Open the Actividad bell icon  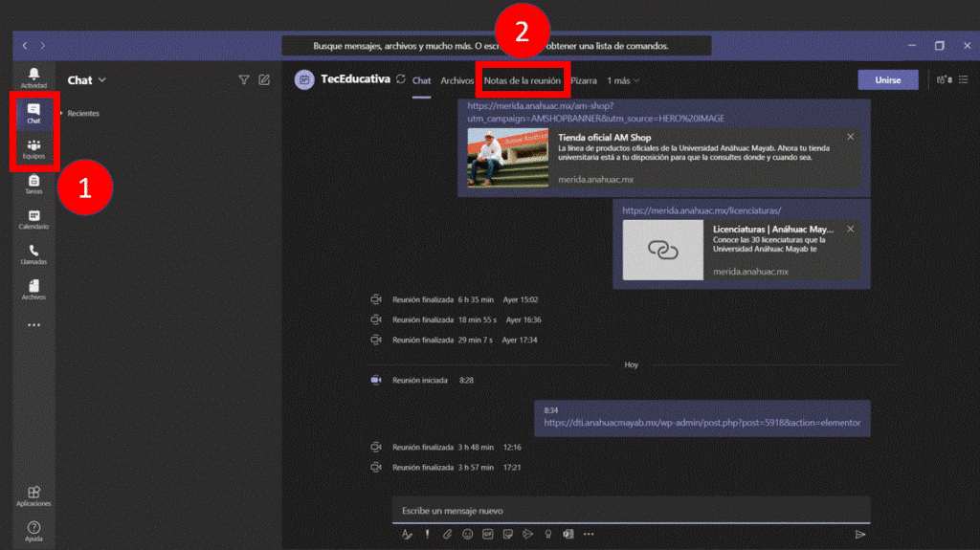pyautogui.click(x=34, y=77)
